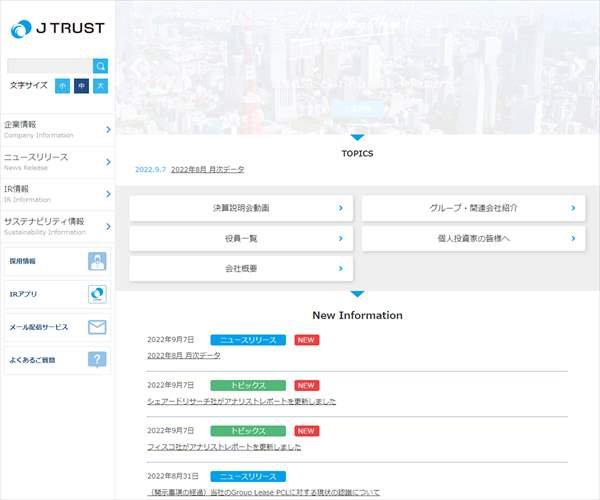Open フィスコ社 analyst report link
Screen dimensions: 600x500
[224, 447]
